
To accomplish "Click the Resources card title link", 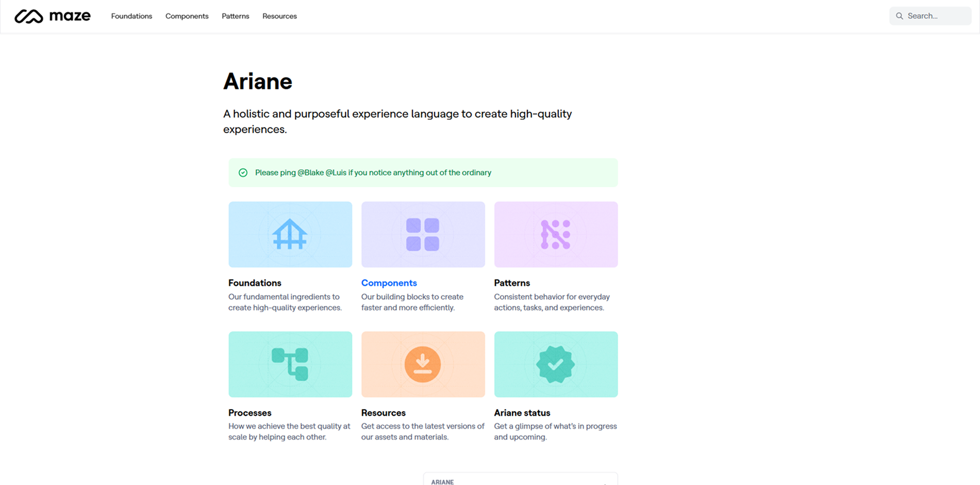I will (383, 413).
